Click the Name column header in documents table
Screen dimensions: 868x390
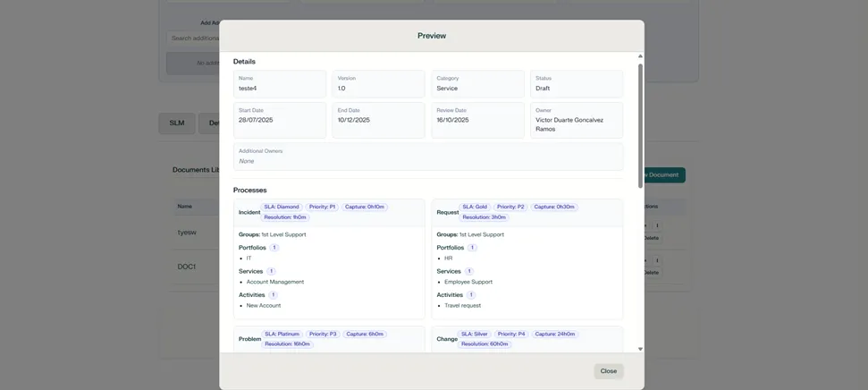[185, 206]
